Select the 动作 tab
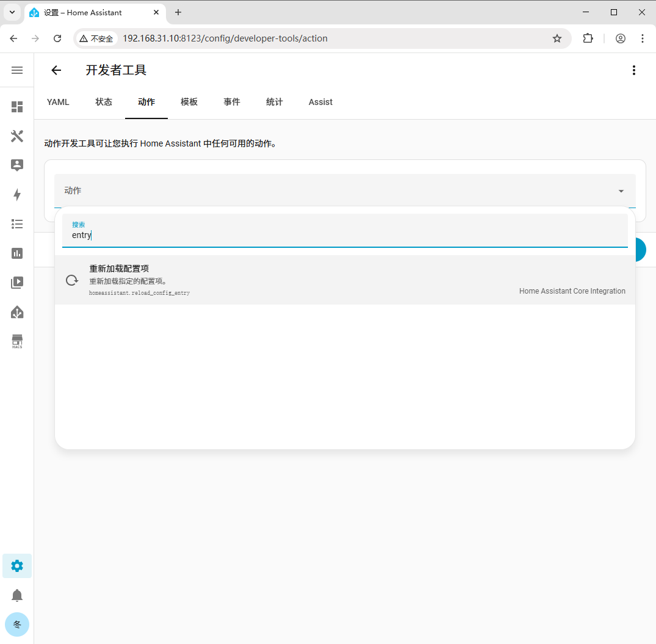656x644 pixels. click(146, 102)
